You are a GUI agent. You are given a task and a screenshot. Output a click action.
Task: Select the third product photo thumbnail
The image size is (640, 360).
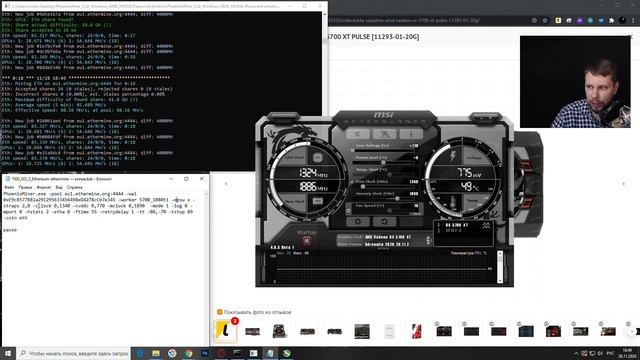(x=280, y=331)
